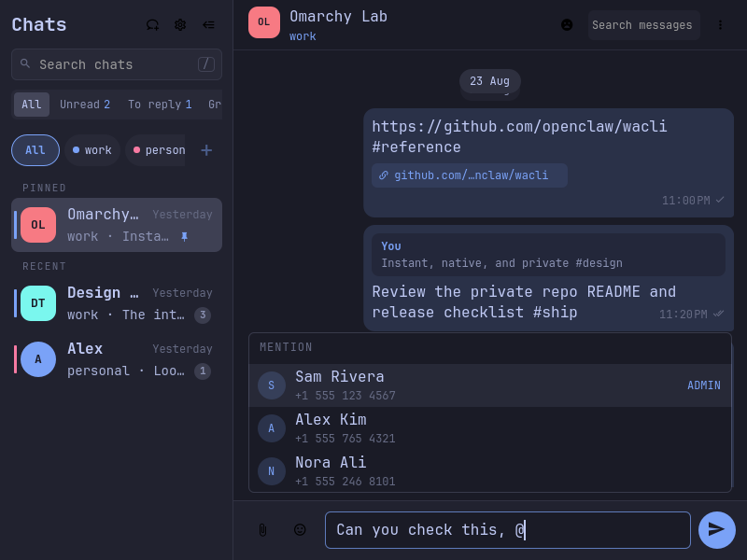
Task: Send the message with arrow button
Action: click(x=716, y=529)
